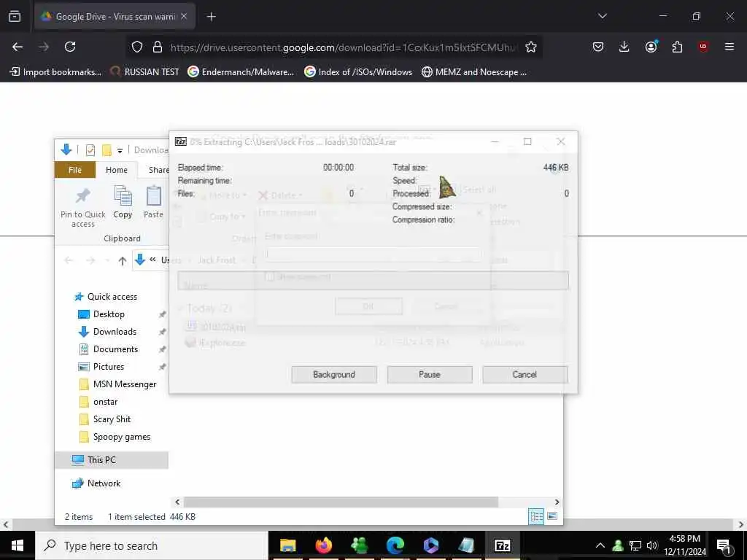747x560 pixels.
Task: Select This PC in Explorer navigation pane
Action: tap(112, 460)
